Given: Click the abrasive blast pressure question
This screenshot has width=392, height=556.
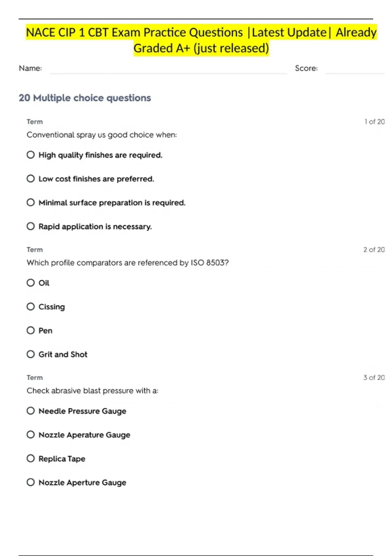Looking at the screenshot, I should point(92,391).
